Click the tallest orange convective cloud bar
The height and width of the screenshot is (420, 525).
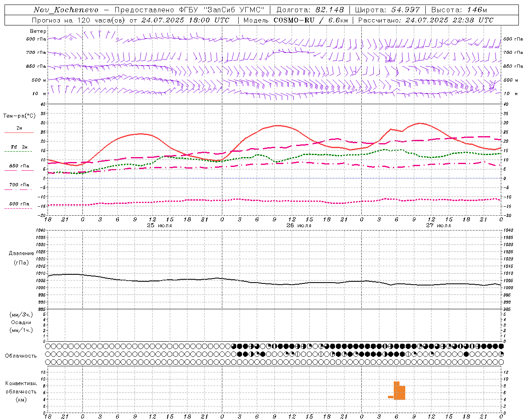click(x=397, y=390)
